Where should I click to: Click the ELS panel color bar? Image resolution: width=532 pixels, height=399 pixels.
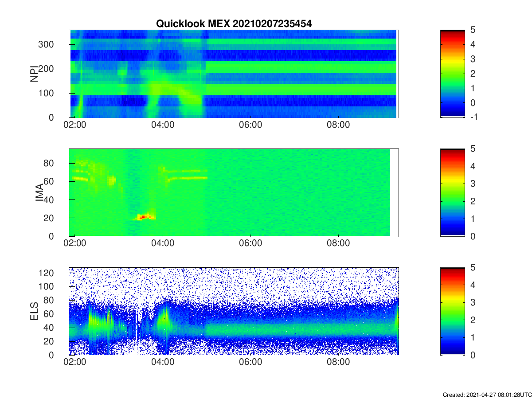coord(453,311)
